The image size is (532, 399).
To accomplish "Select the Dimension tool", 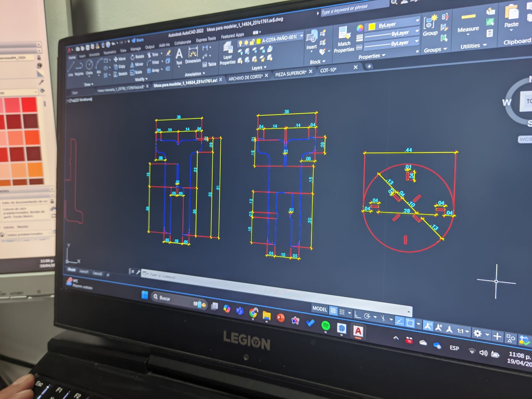I will (x=193, y=55).
